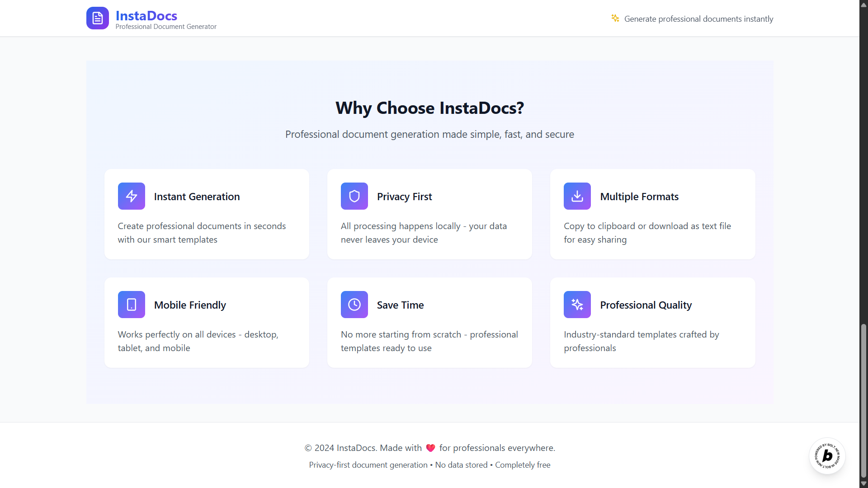Click the clock Save Time icon
Screen dimensions: 868x488
pyautogui.click(x=354, y=305)
